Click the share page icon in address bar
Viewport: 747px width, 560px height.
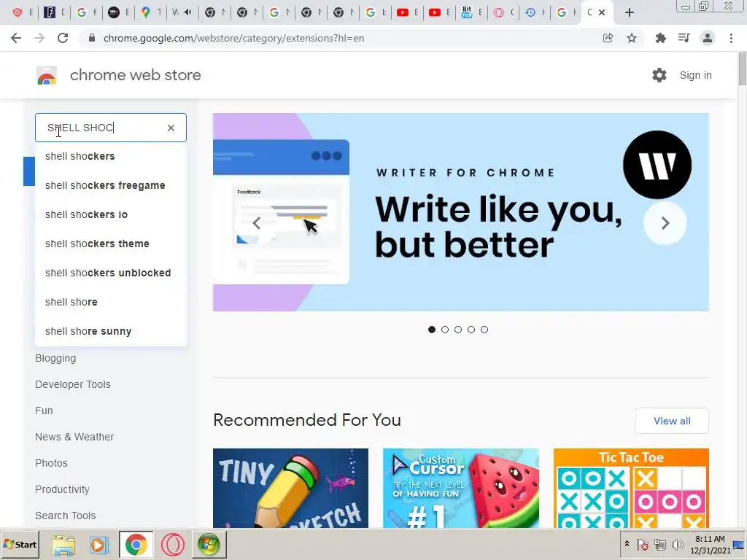[608, 38]
